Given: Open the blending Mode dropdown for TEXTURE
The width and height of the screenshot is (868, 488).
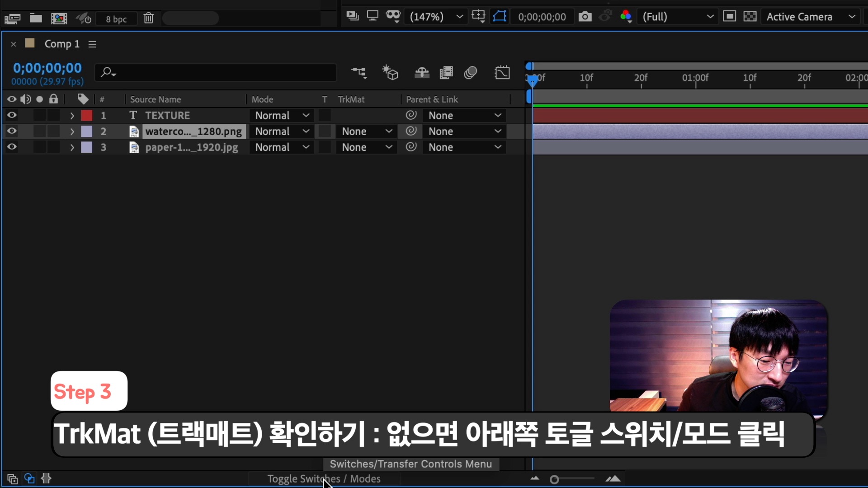Looking at the screenshot, I should pyautogui.click(x=282, y=116).
